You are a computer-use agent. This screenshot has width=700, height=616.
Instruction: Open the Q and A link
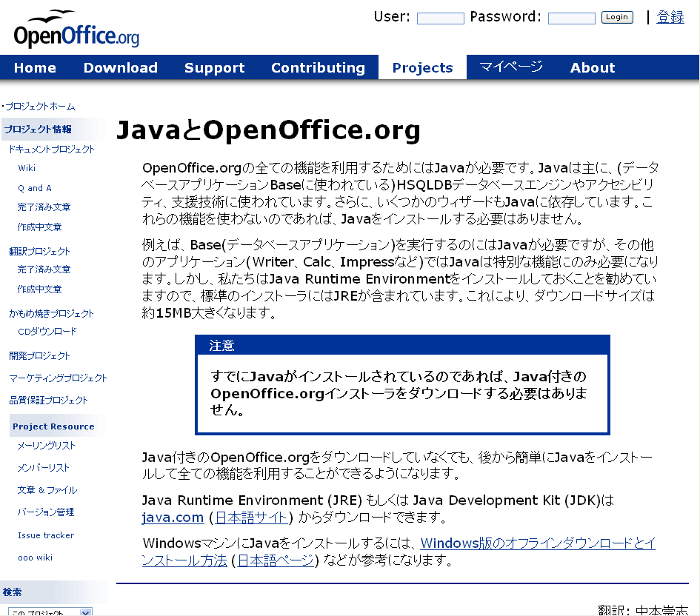34,188
